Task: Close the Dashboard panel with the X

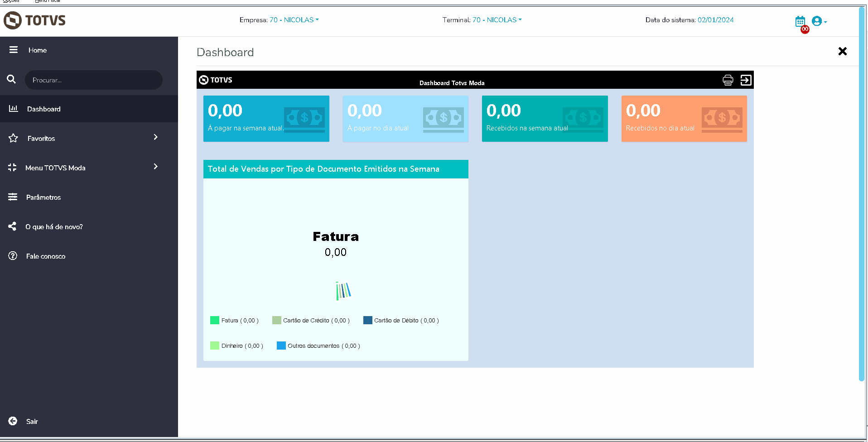Action: click(x=843, y=51)
